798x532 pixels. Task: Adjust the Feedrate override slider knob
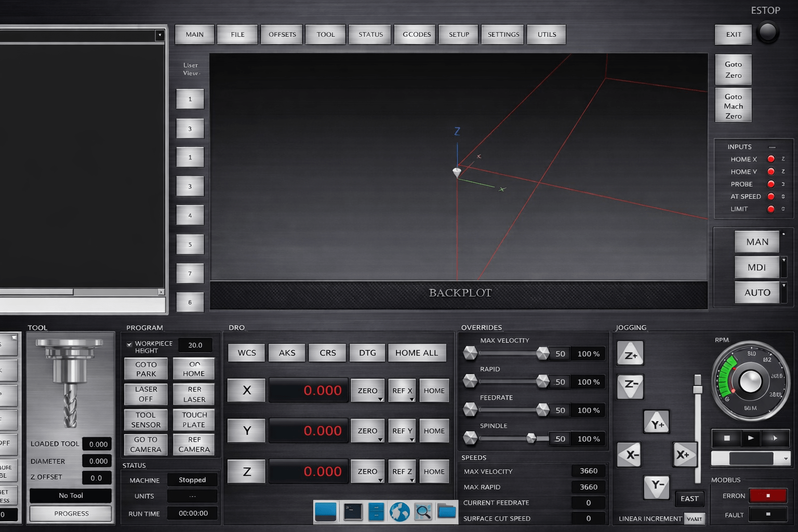(x=542, y=410)
